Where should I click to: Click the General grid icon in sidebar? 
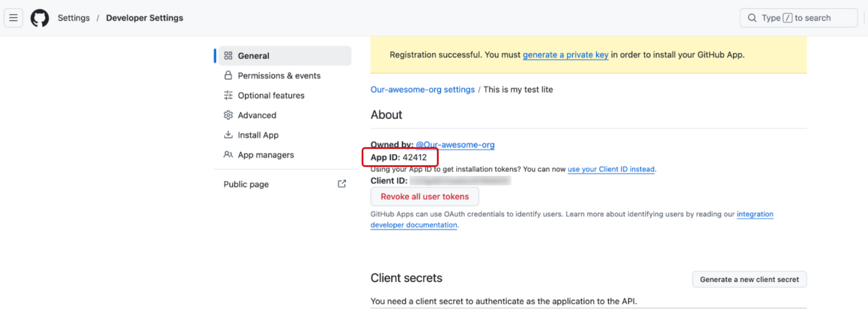228,55
